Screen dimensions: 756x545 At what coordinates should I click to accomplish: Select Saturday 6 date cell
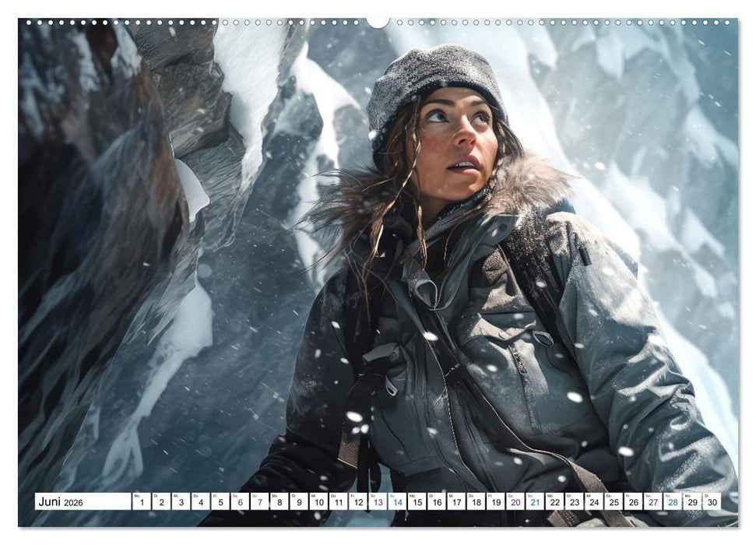point(240,502)
